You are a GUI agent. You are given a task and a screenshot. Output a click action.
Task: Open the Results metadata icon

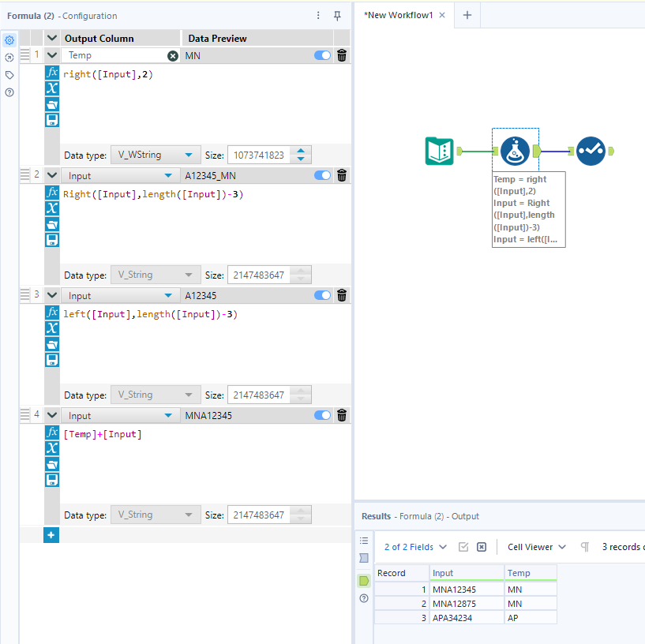pos(364,558)
